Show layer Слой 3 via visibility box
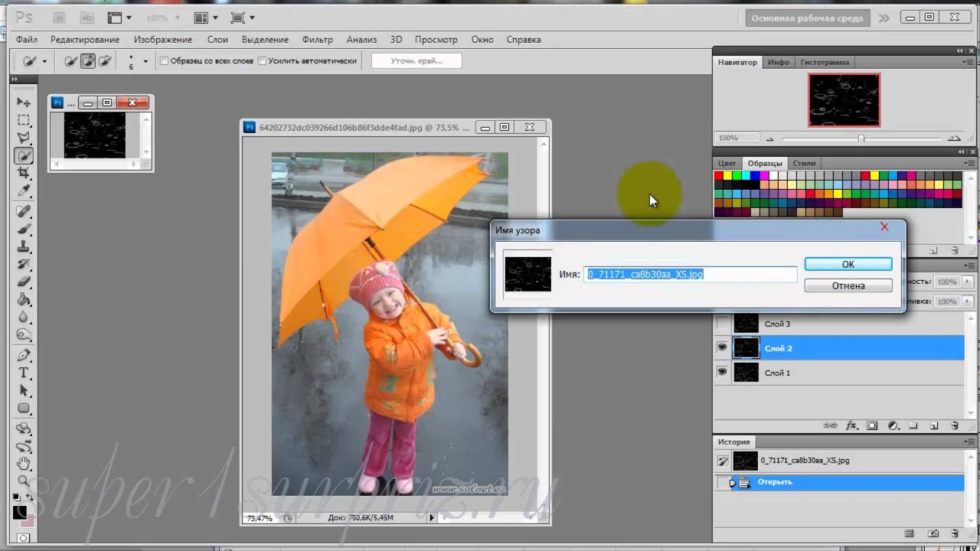 tap(722, 324)
